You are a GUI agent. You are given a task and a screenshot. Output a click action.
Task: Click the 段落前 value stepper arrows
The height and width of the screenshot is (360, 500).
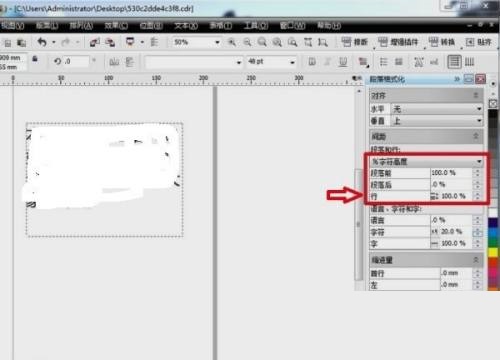click(x=478, y=173)
